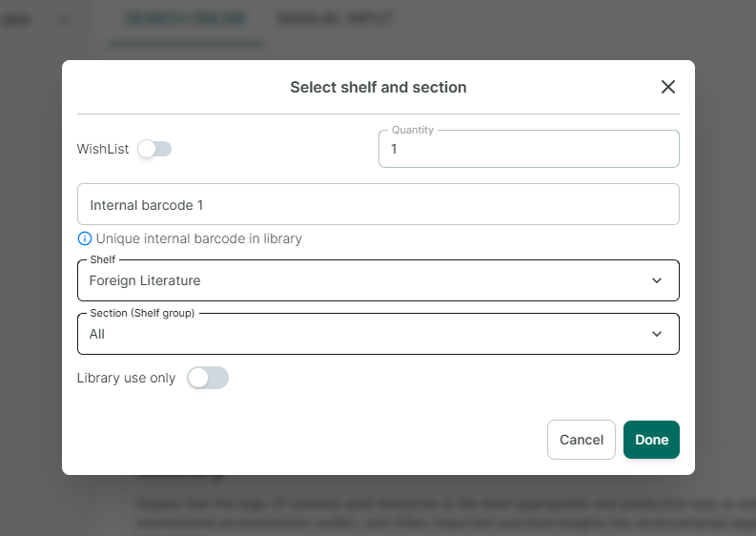Viewport: 756px width, 536px height.
Task: Focus the Internal barcode 1 field
Action: (x=378, y=204)
